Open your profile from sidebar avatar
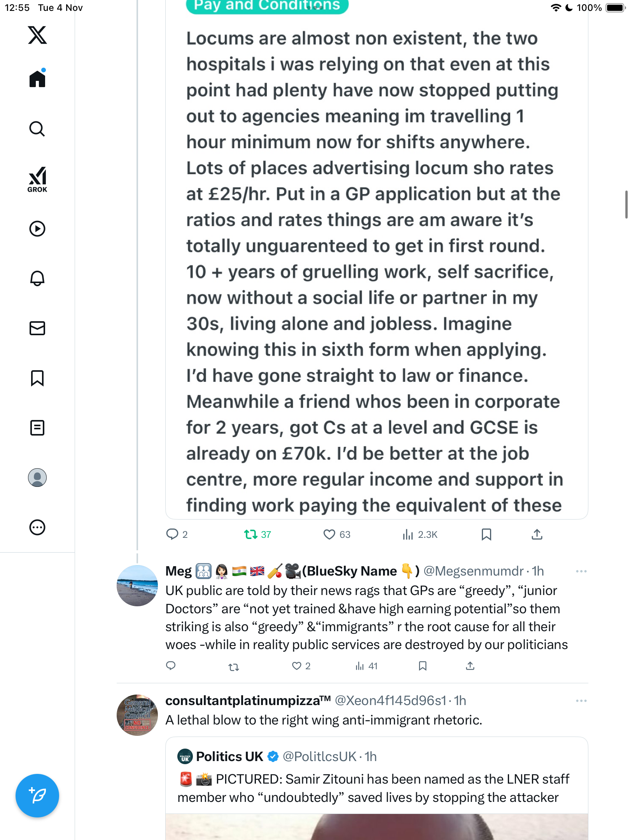Viewport: 630px width, 840px height. pyautogui.click(x=37, y=478)
